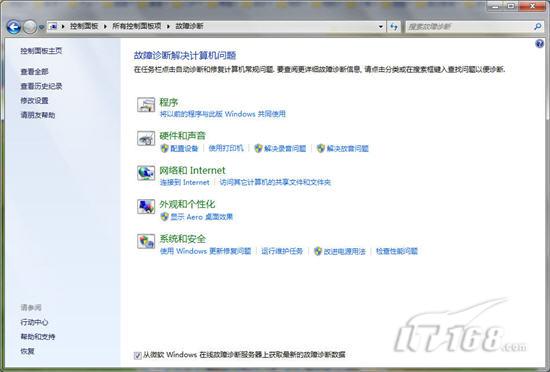Click the control panel icon in address bar
This screenshot has height=372, width=550.
coord(53,26)
